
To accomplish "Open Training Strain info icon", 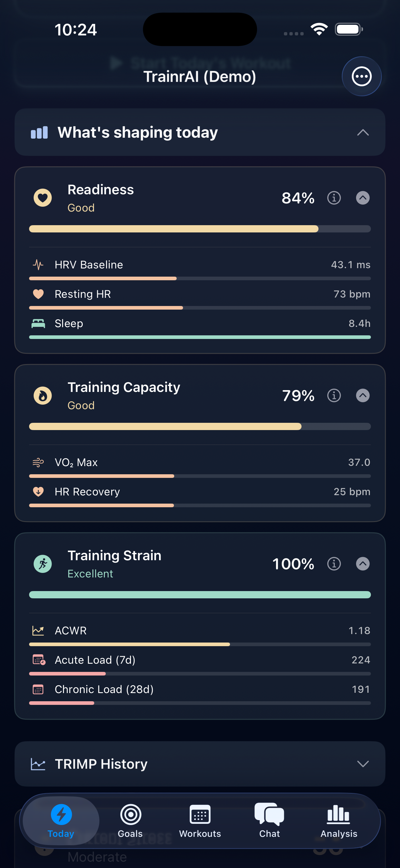I will click(333, 564).
